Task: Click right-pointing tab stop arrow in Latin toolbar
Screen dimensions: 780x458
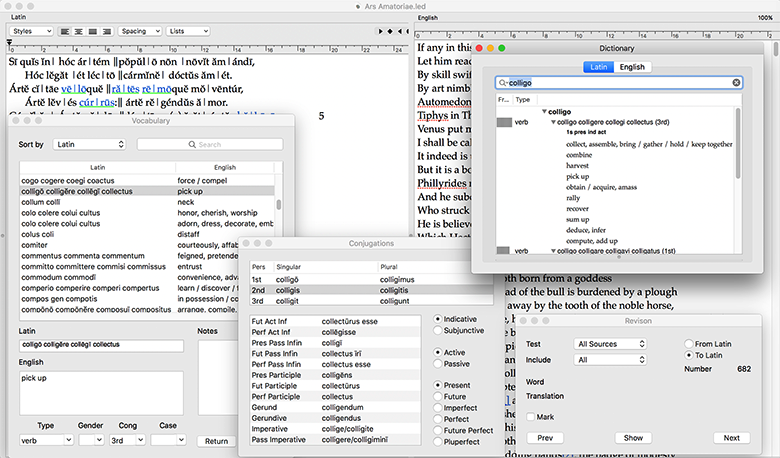Action: [x=381, y=31]
